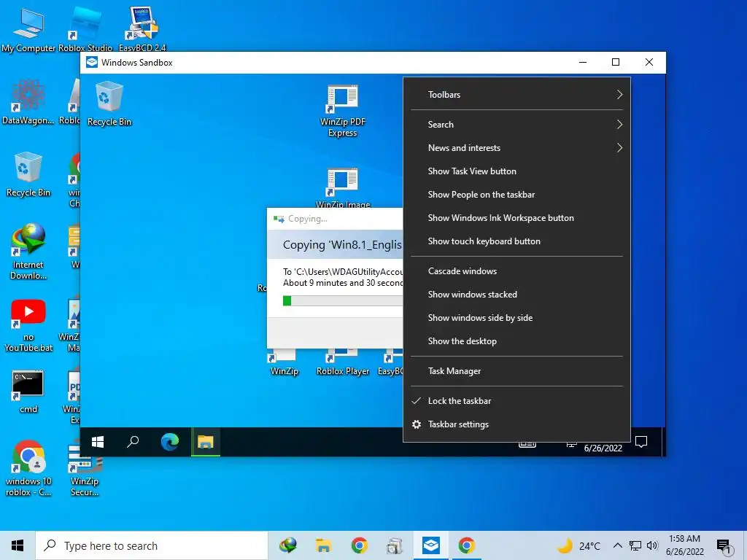Open the Sandbox notification center icon
747x560 pixels.
pos(641,443)
